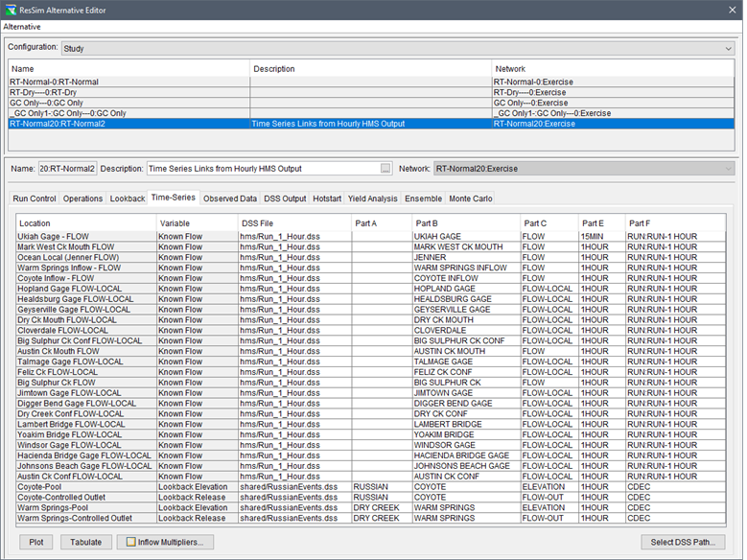
Task: Switch to the Run Control tab
Action: point(35,198)
